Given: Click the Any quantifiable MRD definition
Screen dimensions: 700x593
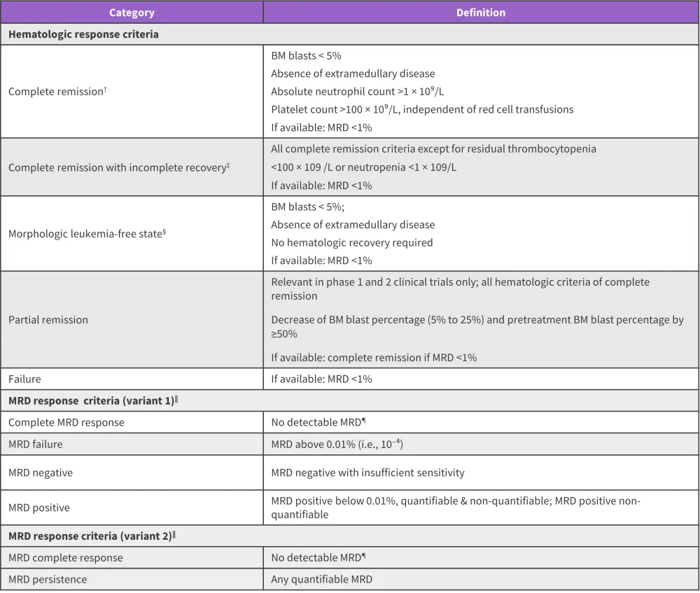Looking at the screenshot, I should [x=322, y=580].
